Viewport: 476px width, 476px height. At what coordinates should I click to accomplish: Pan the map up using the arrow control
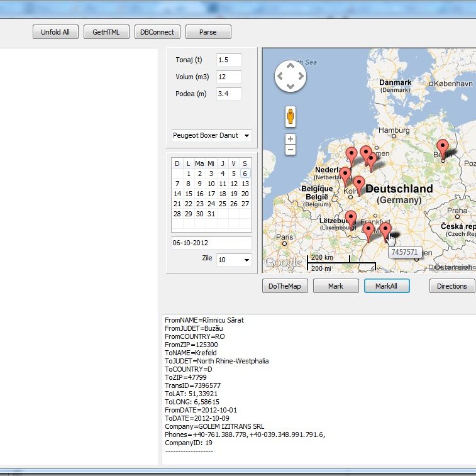pyautogui.click(x=290, y=66)
